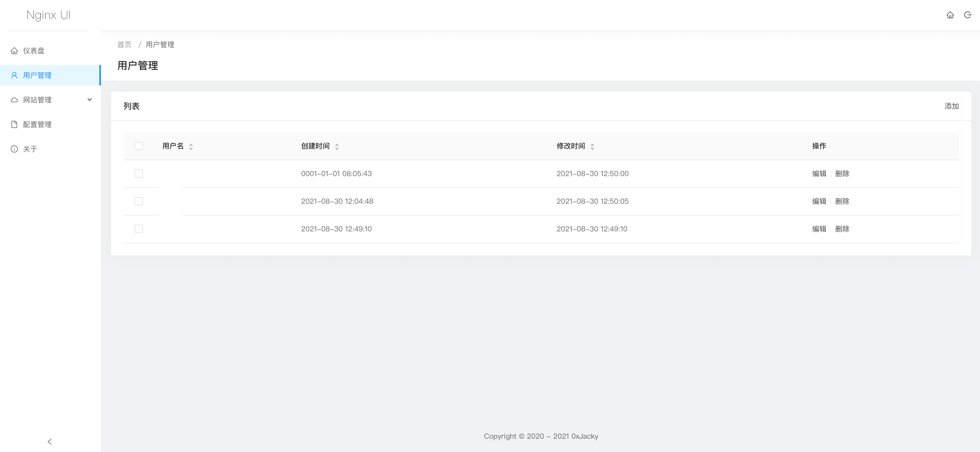Check the first user row checkbox

click(139, 174)
